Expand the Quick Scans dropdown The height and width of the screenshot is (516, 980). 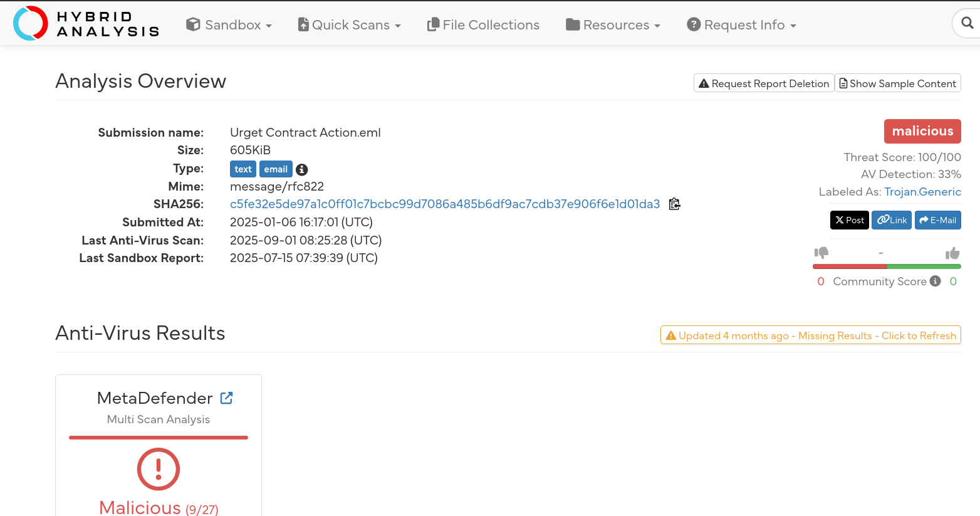349,24
